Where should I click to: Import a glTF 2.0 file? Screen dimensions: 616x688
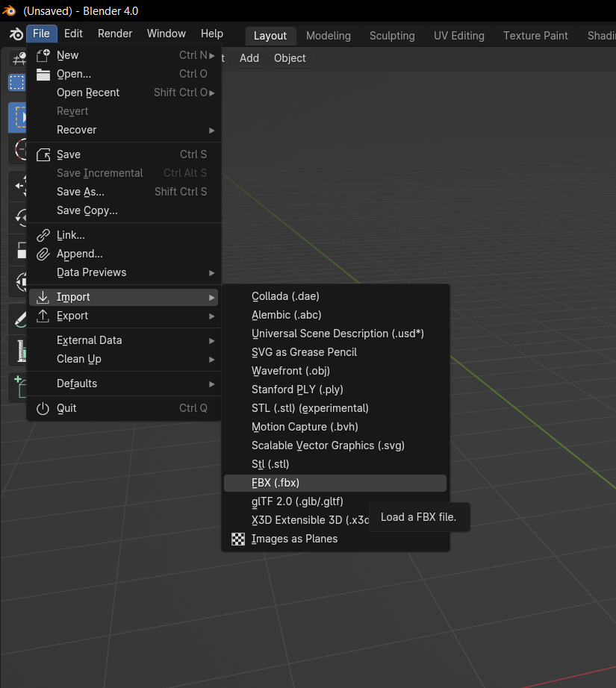[297, 501]
